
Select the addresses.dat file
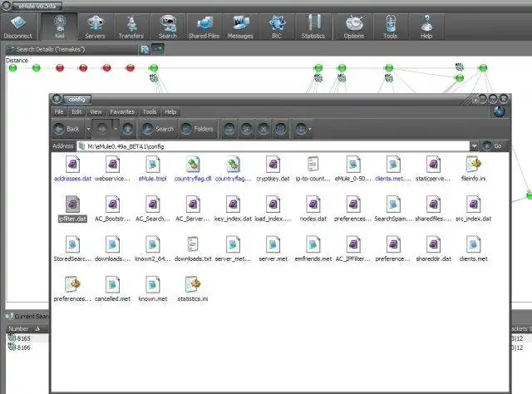72,169
